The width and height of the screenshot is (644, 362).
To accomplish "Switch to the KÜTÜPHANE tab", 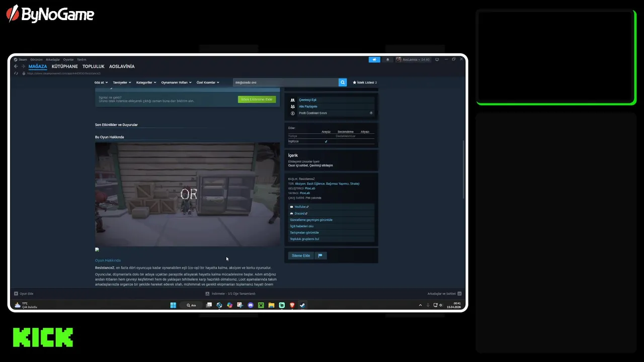I will pyautogui.click(x=65, y=66).
